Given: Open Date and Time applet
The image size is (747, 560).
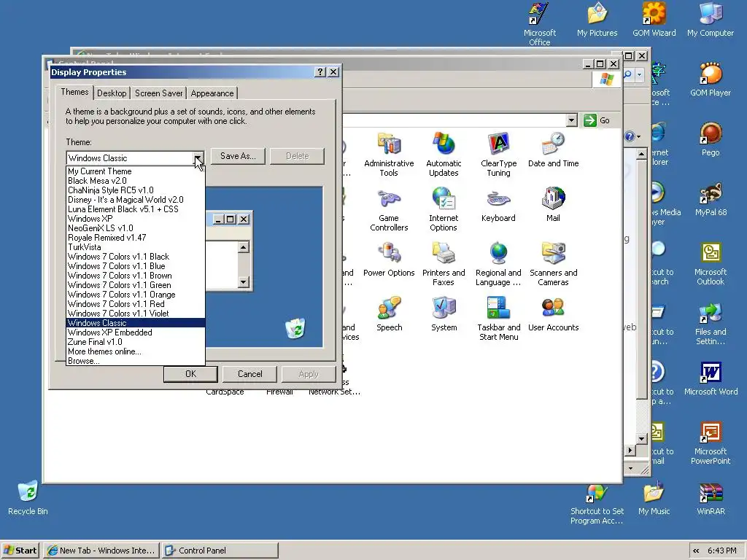Looking at the screenshot, I should [553, 150].
